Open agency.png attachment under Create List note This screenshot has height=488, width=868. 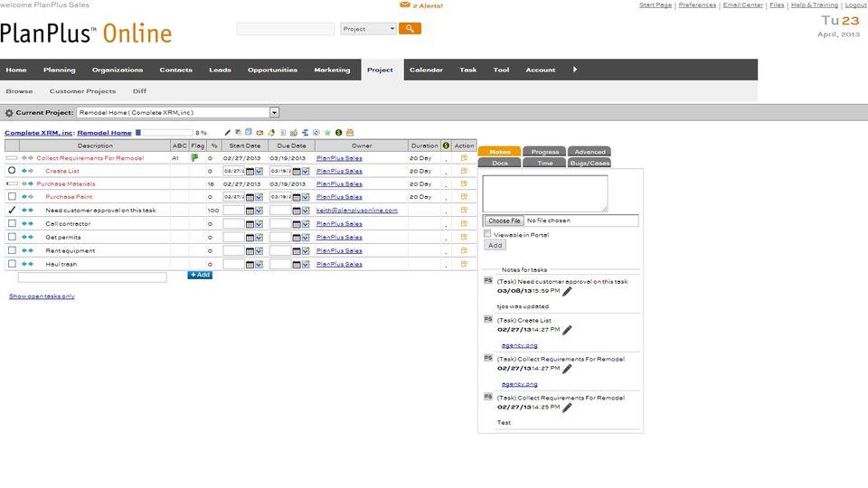click(x=519, y=345)
